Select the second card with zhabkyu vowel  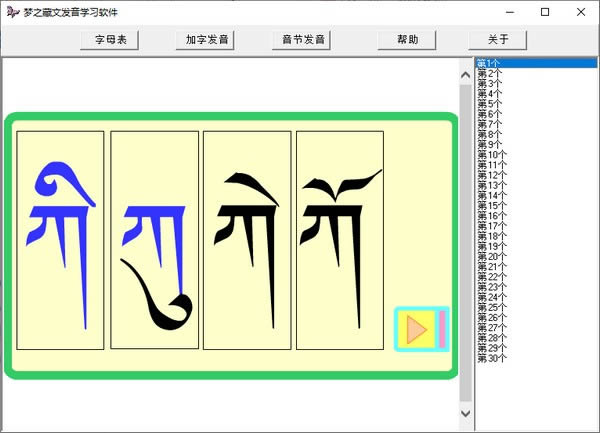155,240
